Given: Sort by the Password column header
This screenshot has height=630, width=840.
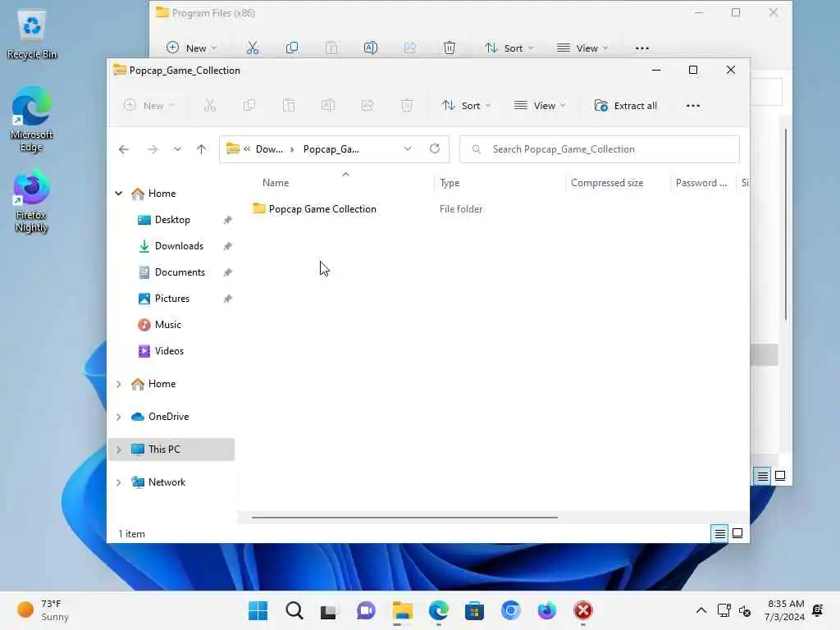Looking at the screenshot, I should pyautogui.click(x=701, y=183).
